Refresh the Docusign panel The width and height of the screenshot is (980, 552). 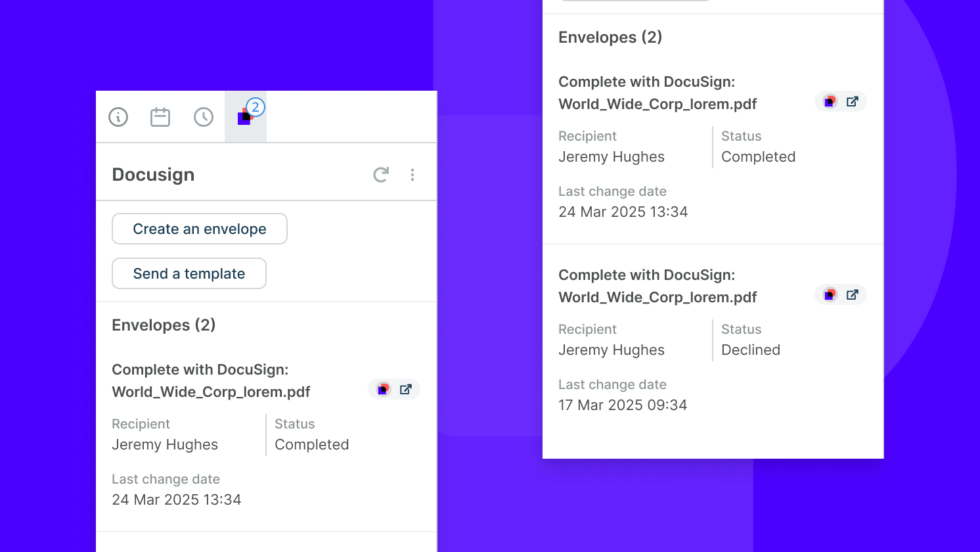(381, 174)
